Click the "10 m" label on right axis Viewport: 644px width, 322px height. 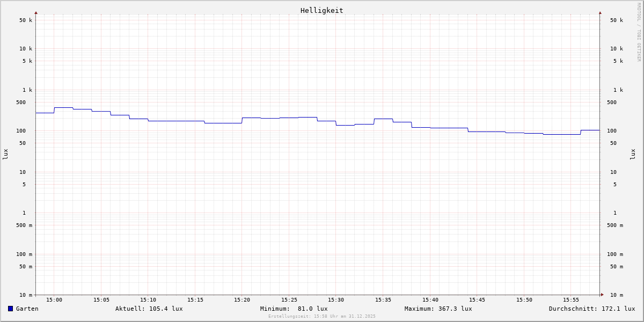[617, 295]
